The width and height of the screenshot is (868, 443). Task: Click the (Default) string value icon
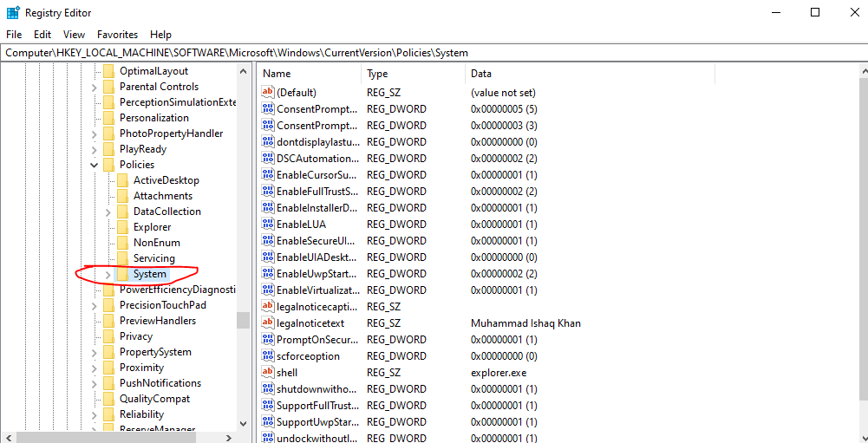268,92
